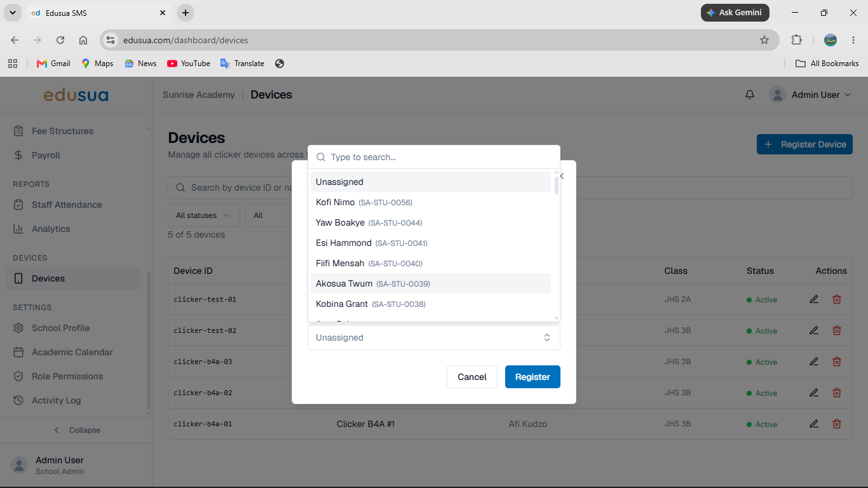Open notifications bell icon
This screenshot has width=868, height=488.
(x=750, y=95)
